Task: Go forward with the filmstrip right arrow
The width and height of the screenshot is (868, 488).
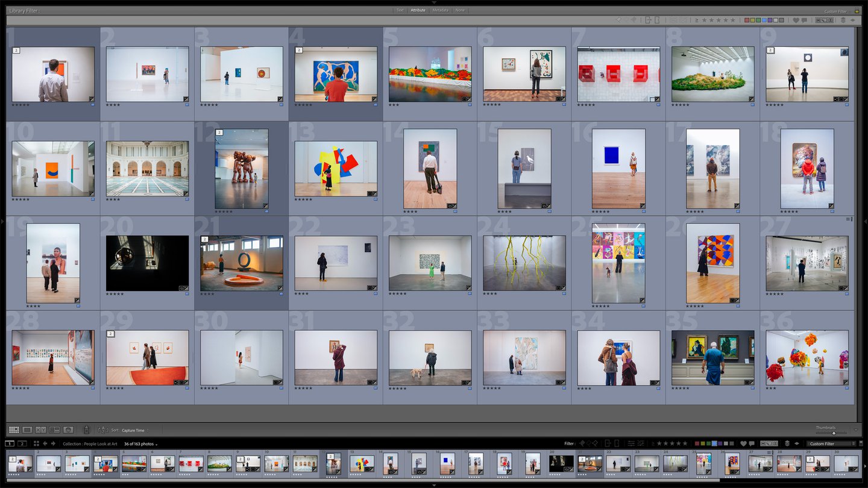Action: (x=53, y=443)
